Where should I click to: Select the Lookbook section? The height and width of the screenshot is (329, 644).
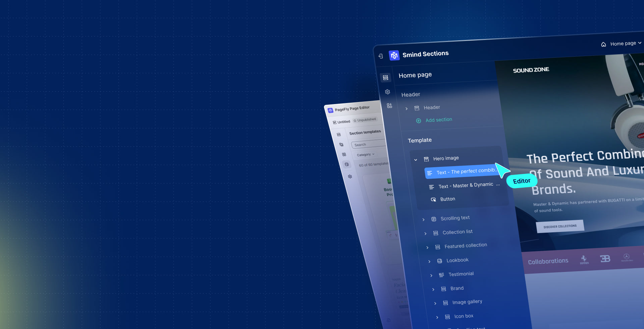tap(457, 260)
